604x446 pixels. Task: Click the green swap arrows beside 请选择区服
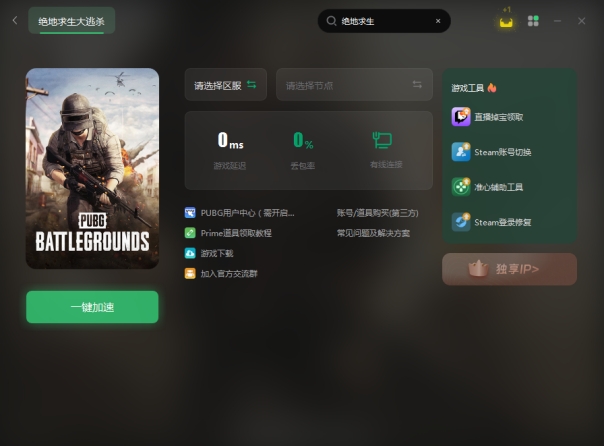click(x=252, y=84)
